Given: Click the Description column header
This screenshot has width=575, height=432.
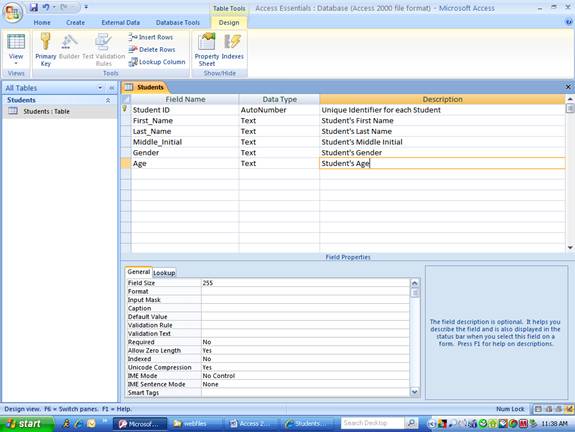Looking at the screenshot, I should (442, 99).
